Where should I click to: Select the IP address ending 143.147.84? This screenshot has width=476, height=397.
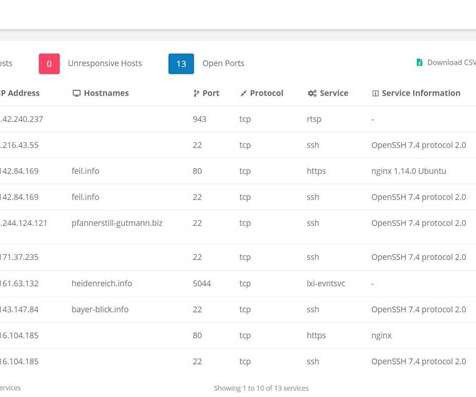[x=19, y=309]
